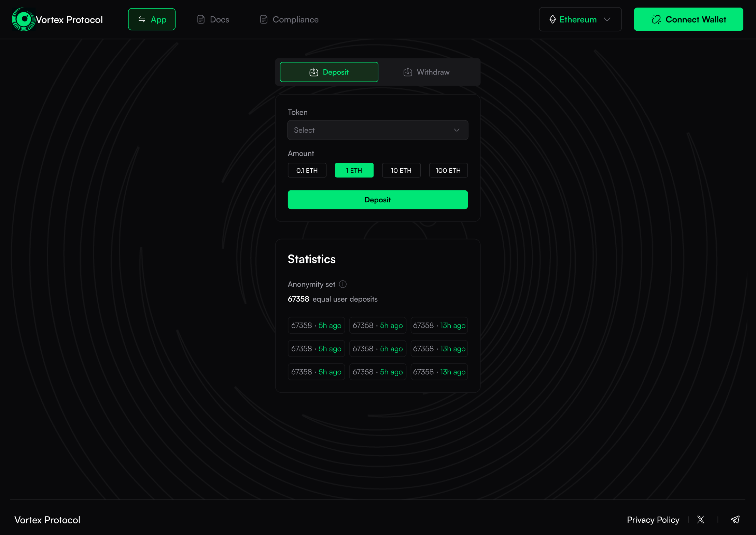Select the 100 ETH amount option

448,170
